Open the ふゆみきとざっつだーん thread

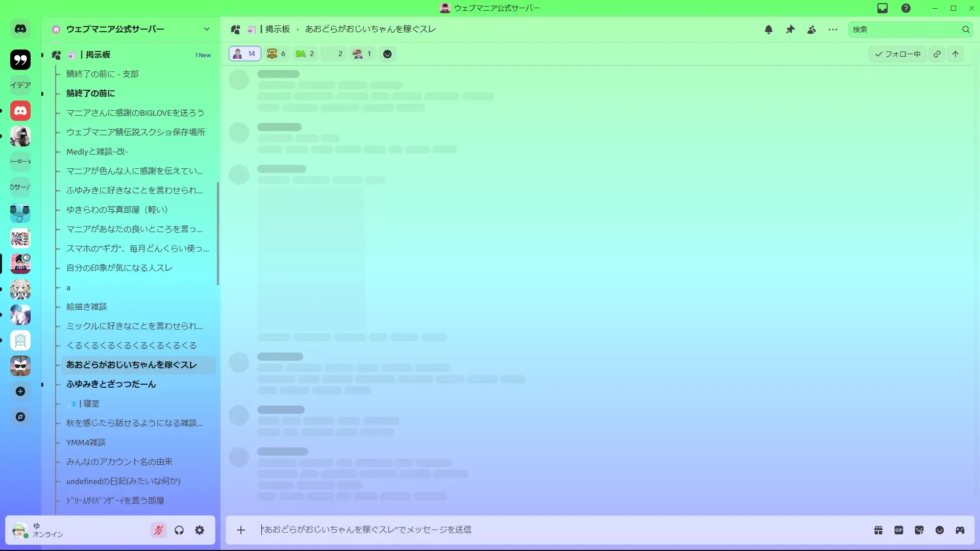tap(111, 384)
